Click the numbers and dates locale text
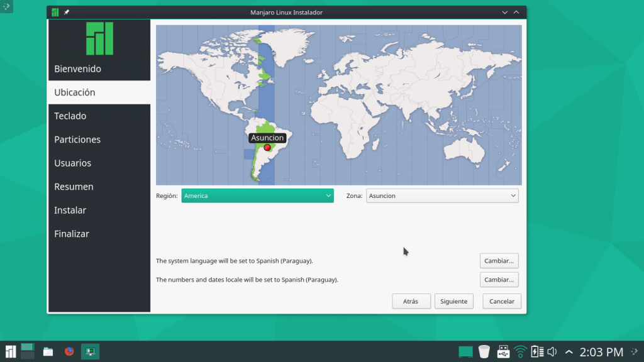644x362 pixels. tap(247, 280)
